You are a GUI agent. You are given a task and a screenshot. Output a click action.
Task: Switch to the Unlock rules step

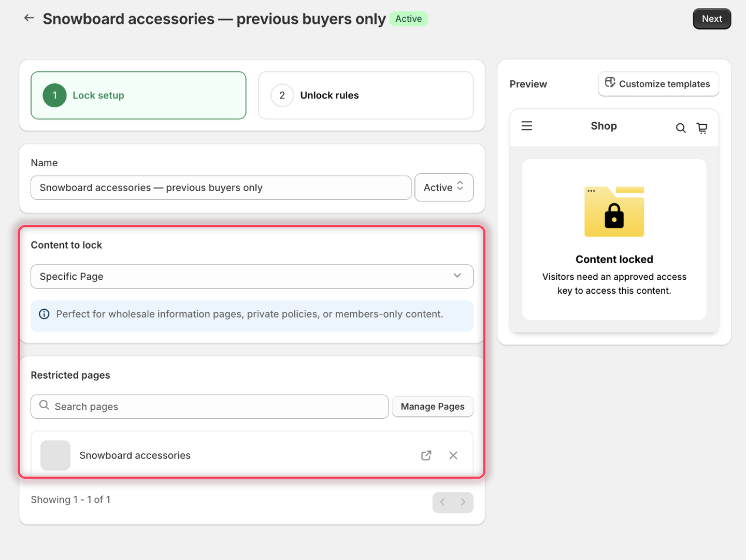click(x=366, y=95)
